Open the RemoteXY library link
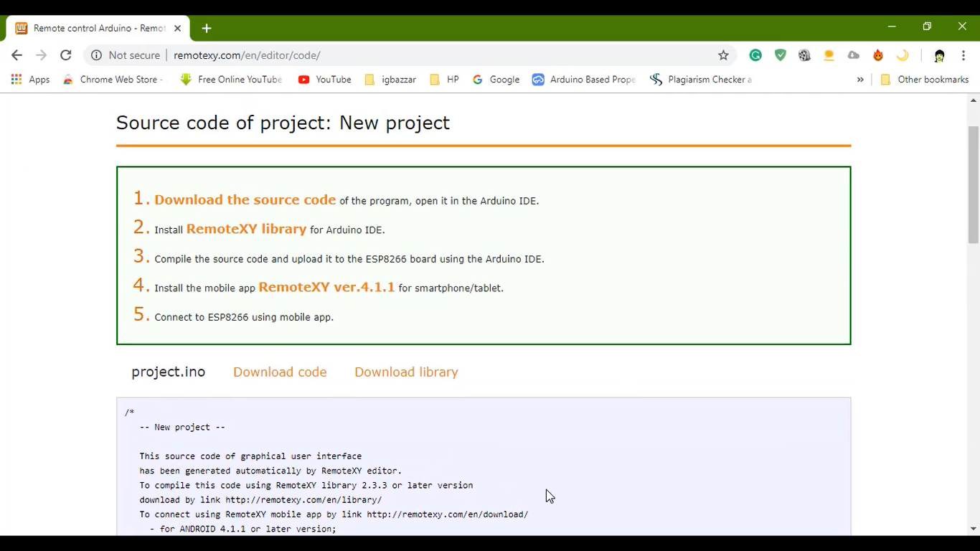 246,229
